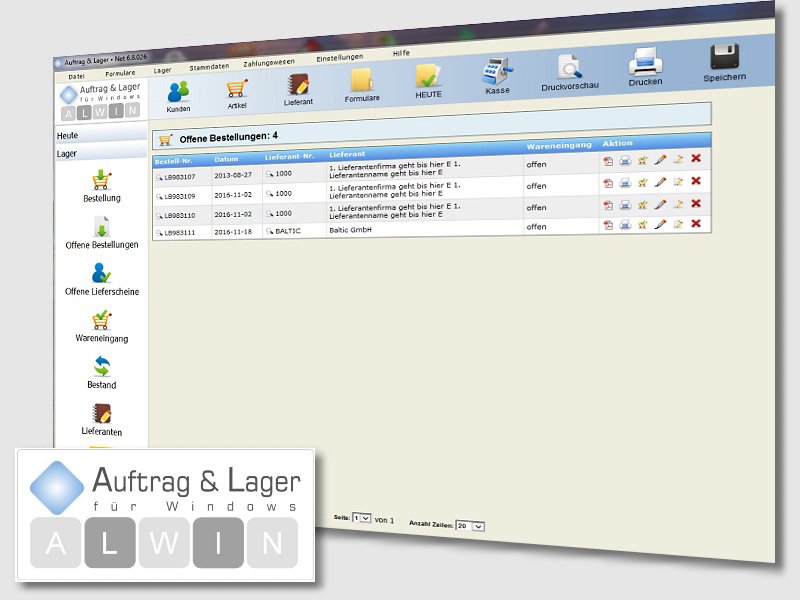Open the Seite page number dropdown
The height and width of the screenshot is (600, 800).
click(x=362, y=518)
